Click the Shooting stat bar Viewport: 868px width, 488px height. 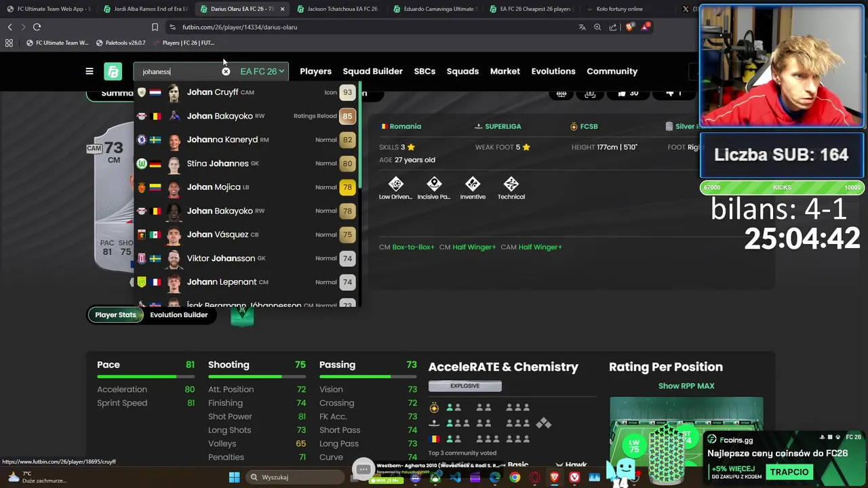(x=257, y=376)
